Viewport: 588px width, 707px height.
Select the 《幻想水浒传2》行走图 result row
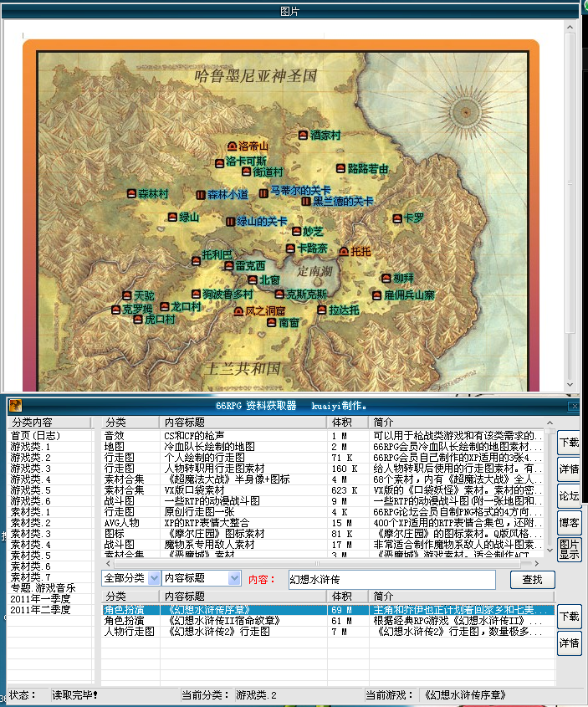(x=328, y=631)
